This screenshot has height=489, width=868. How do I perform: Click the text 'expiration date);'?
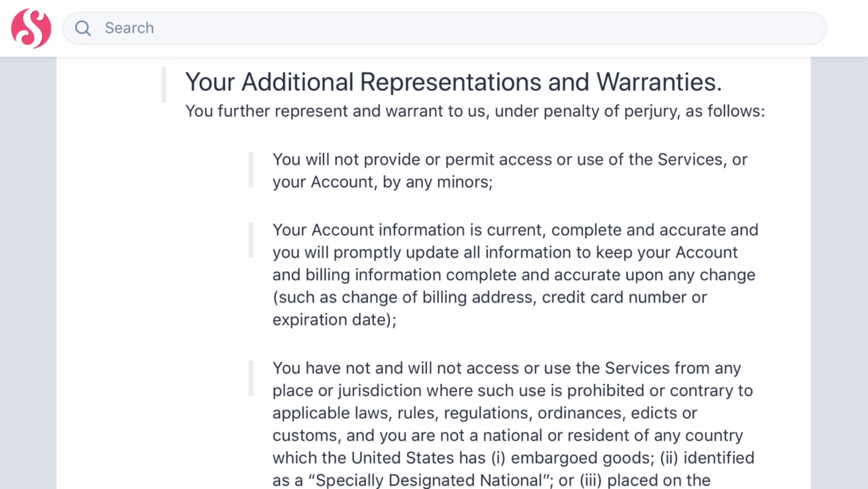pyautogui.click(x=334, y=319)
